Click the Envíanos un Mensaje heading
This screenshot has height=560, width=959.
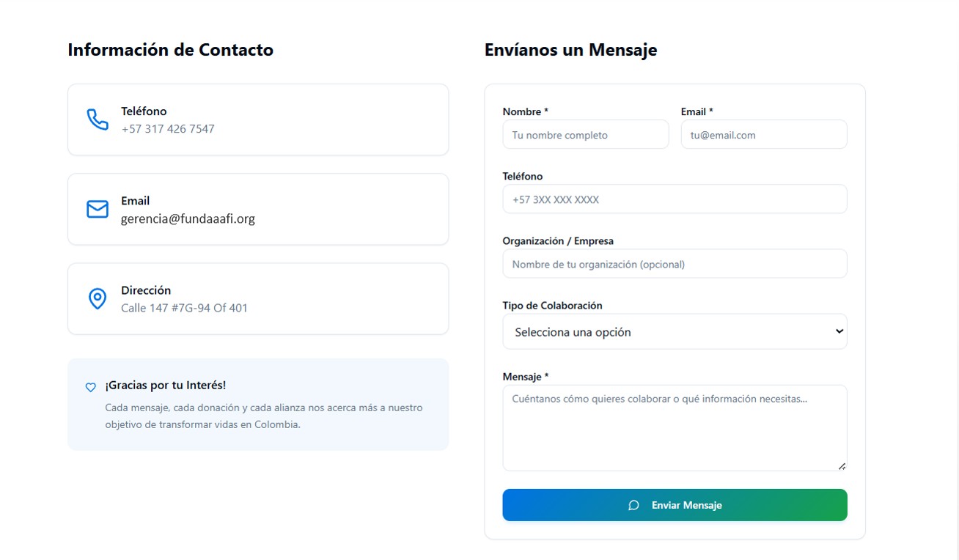coord(570,50)
